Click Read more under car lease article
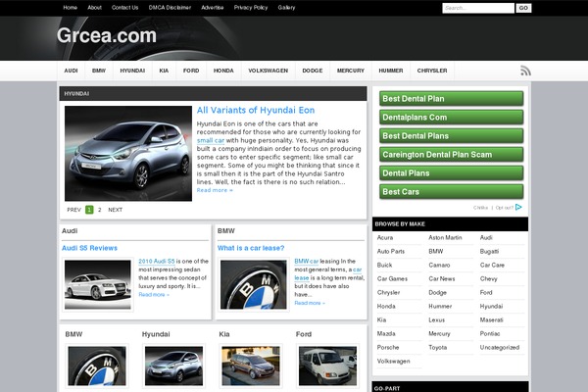 (310, 303)
